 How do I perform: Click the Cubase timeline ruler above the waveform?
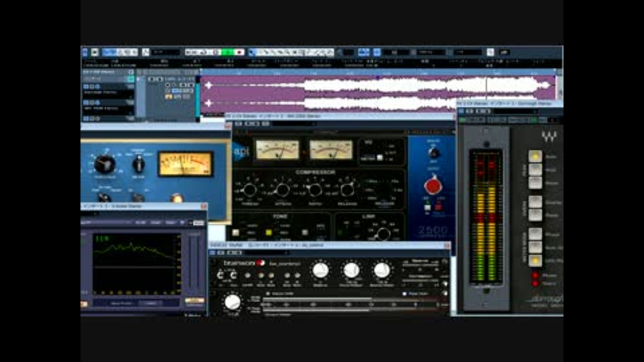378,72
